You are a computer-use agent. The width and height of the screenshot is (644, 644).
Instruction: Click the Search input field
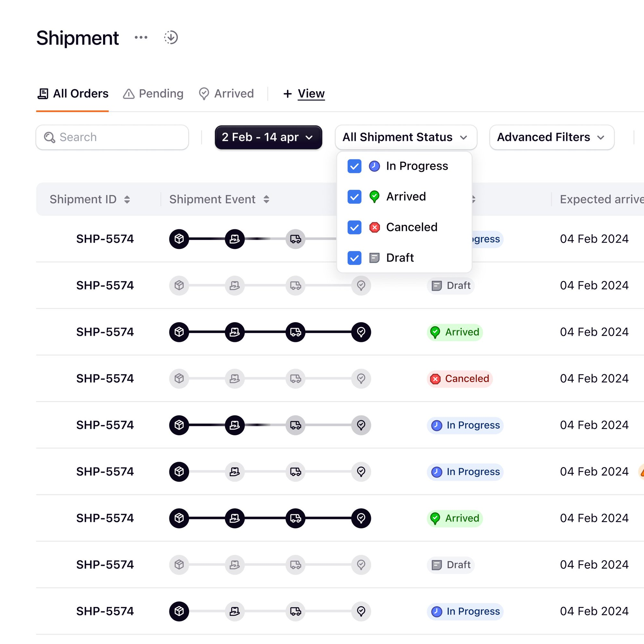pos(120,137)
